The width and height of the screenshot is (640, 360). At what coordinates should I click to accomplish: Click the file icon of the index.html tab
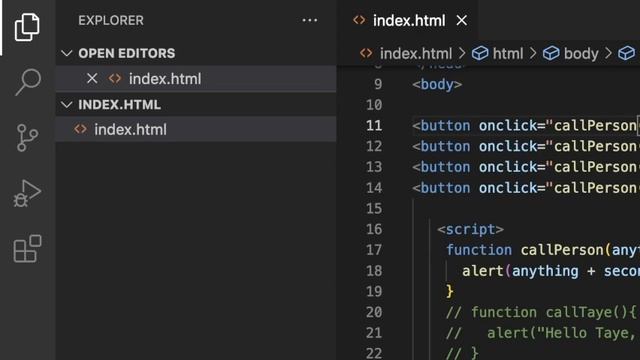[x=359, y=20]
